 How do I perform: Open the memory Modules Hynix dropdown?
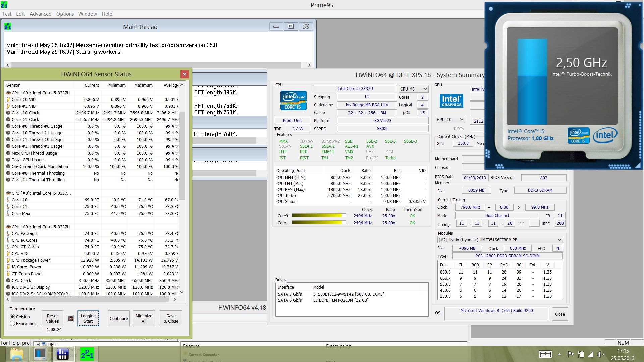pos(500,240)
